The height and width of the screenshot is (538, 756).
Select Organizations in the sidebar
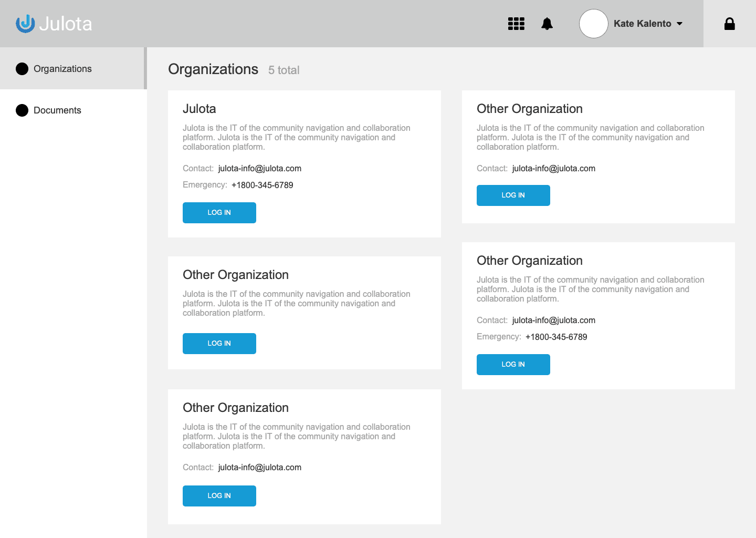pyautogui.click(x=72, y=68)
